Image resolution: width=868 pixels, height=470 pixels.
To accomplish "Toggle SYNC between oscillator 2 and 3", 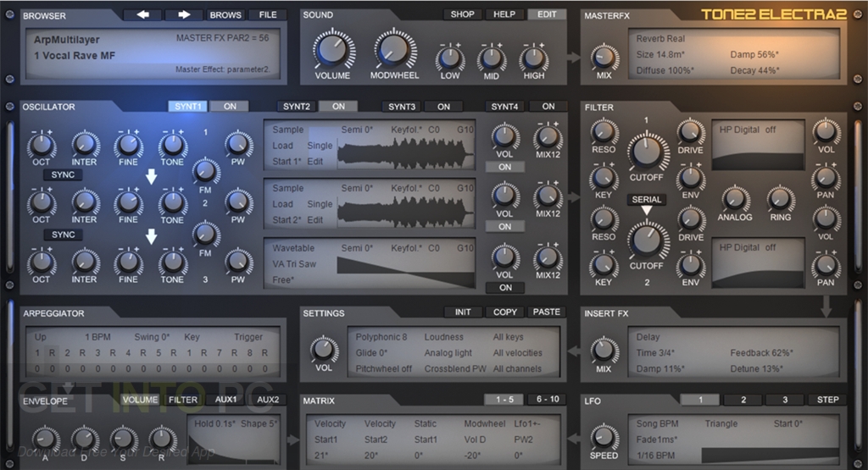I will click(63, 235).
